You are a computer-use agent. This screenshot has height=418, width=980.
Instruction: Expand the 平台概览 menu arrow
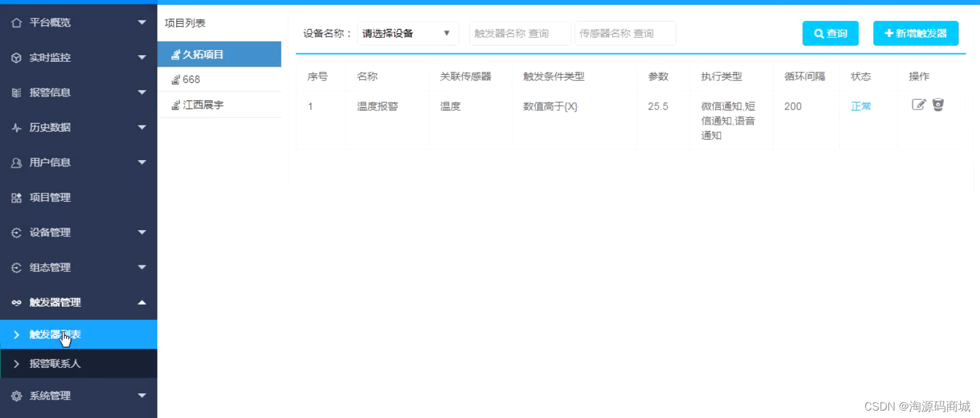click(142, 22)
